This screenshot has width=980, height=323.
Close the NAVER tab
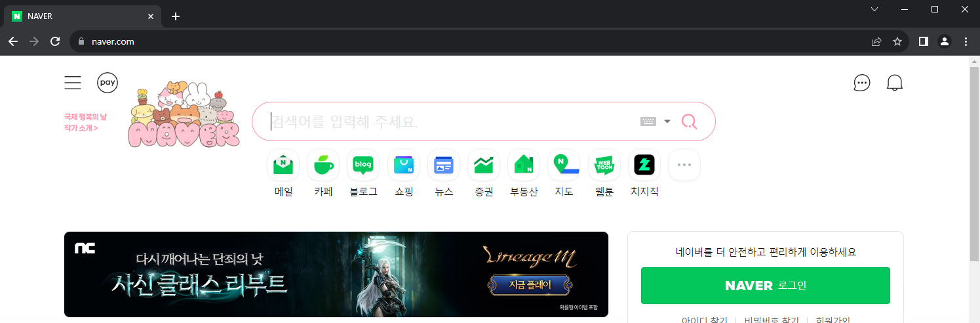[x=150, y=16]
